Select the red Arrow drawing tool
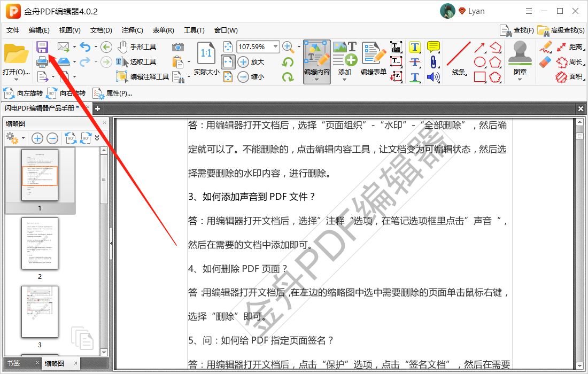This screenshot has height=374, width=588. pyautogui.click(x=479, y=47)
